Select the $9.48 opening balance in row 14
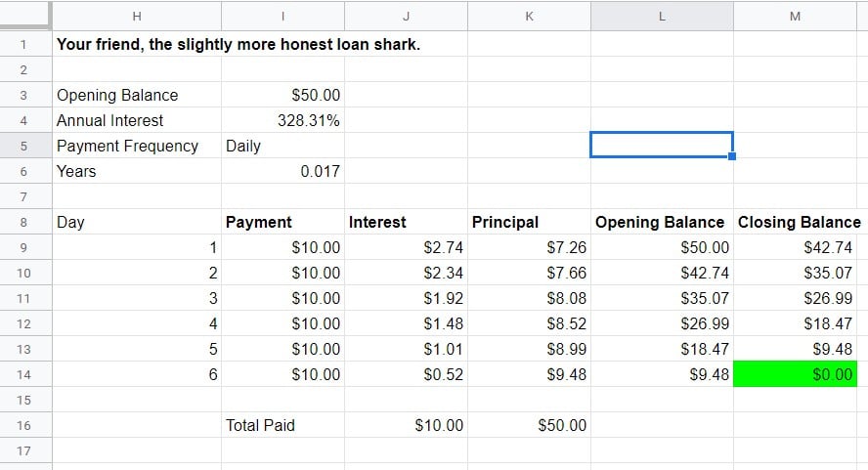The image size is (868, 470). [662, 375]
